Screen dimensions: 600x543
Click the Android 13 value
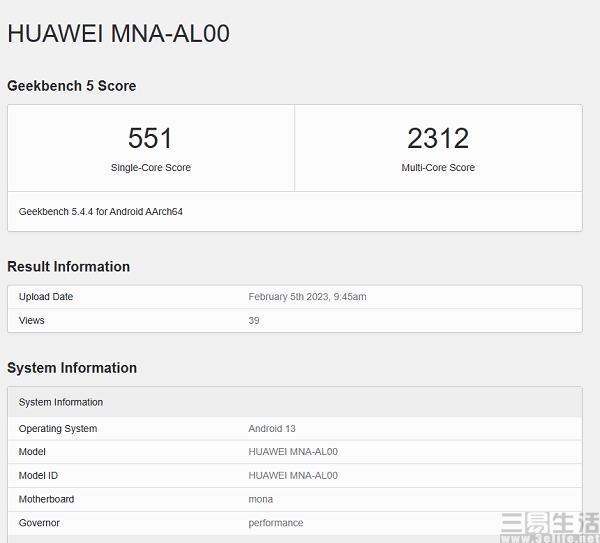click(x=272, y=429)
